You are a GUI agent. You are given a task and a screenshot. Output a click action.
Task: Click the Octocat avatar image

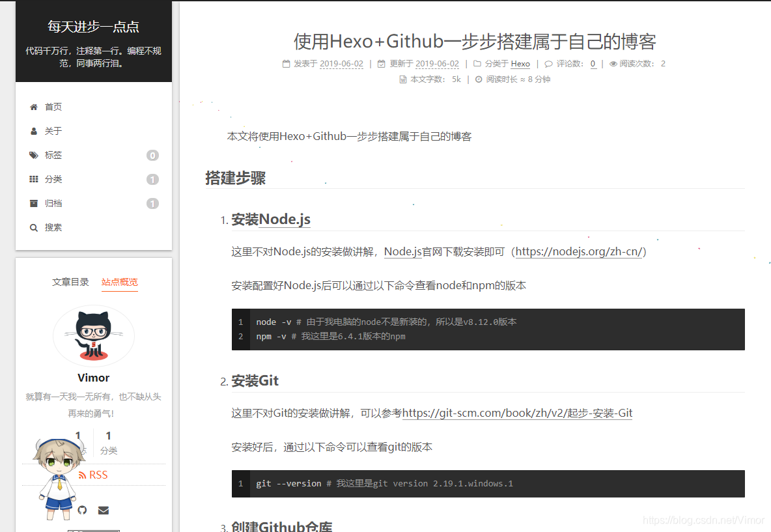(93, 336)
